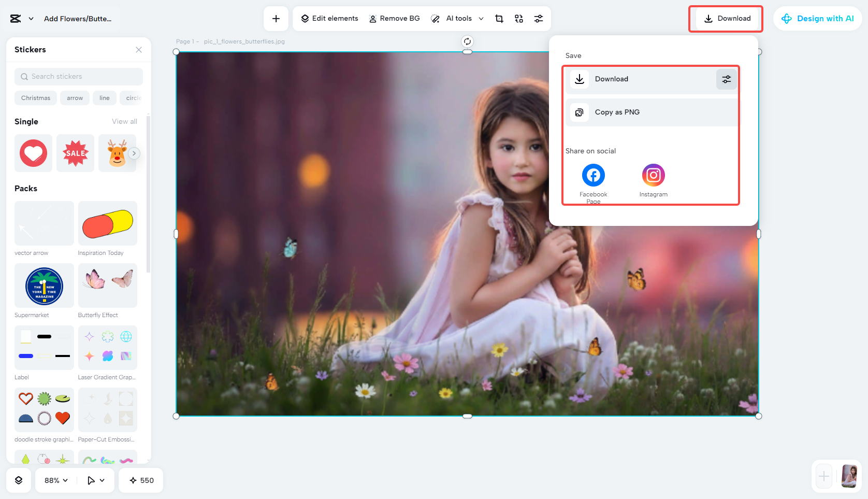Open AI tools menu
This screenshot has height=499, width=868.
tap(452, 19)
